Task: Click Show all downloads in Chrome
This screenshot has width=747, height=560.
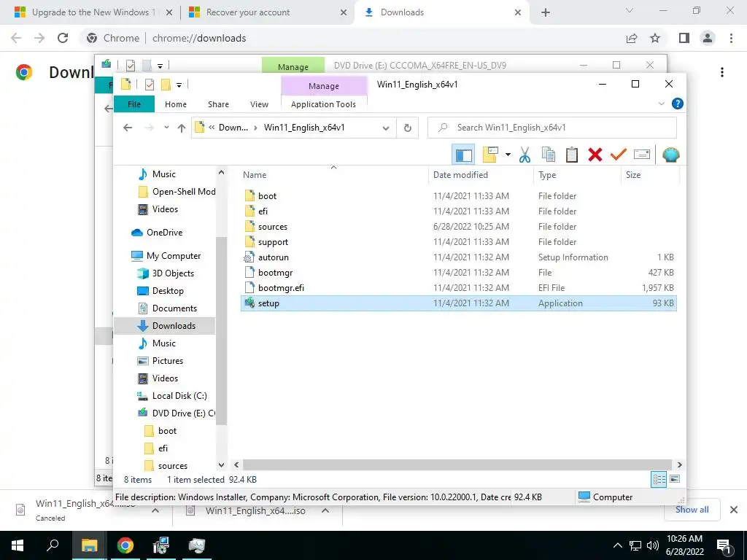Action: 692,510
